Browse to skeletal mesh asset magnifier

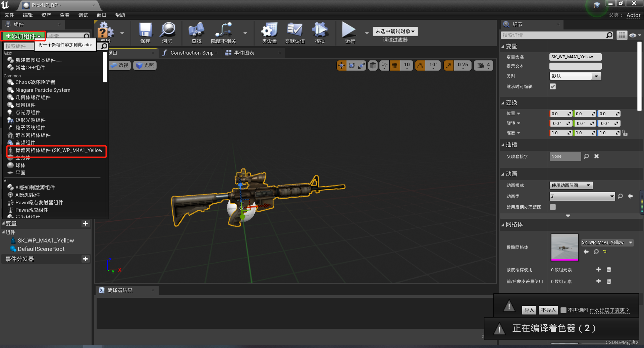[x=596, y=252]
